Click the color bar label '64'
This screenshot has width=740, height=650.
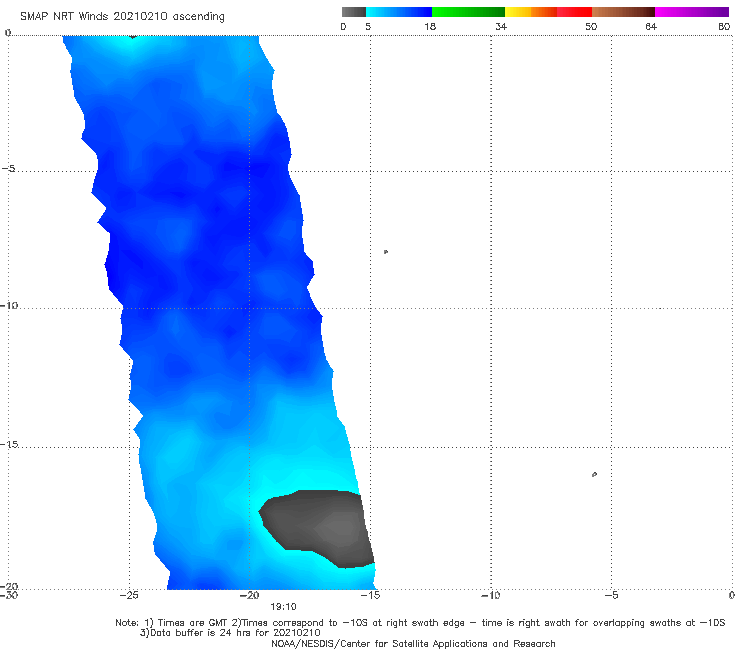coord(651,26)
